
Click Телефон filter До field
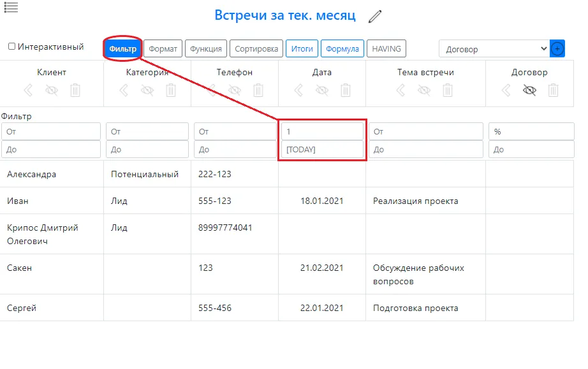point(235,149)
